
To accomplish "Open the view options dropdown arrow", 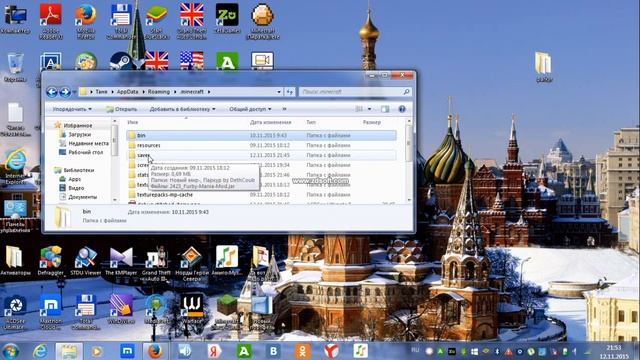I will [369, 109].
